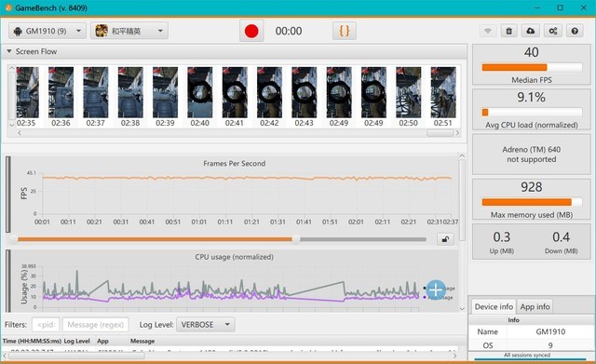
Task: Click the blue plus floating button
Action: tap(436, 290)
